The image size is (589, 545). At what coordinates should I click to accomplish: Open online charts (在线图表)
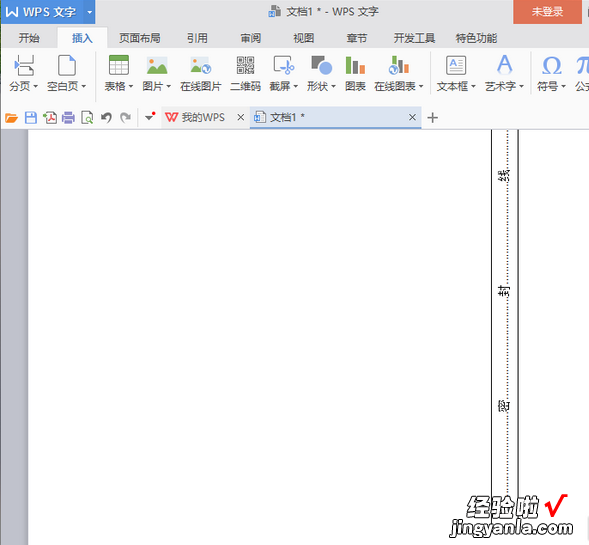[x=399, y=72]
